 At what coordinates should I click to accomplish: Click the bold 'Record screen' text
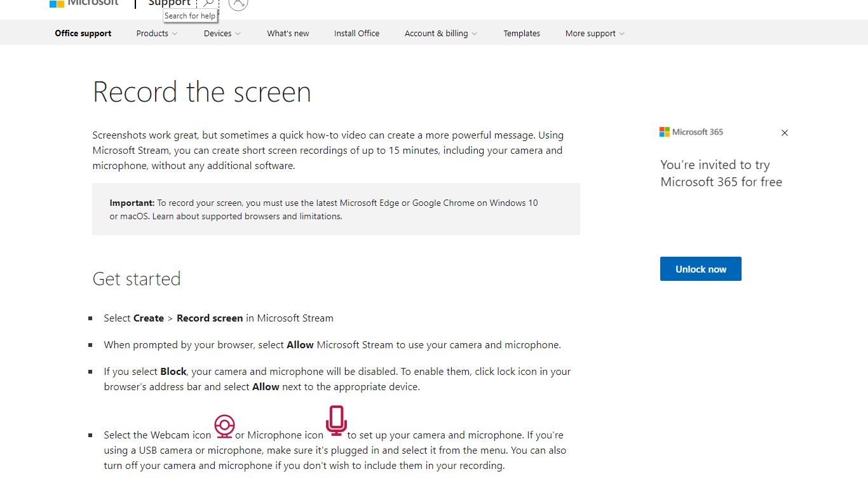click(x=210, y=318)
